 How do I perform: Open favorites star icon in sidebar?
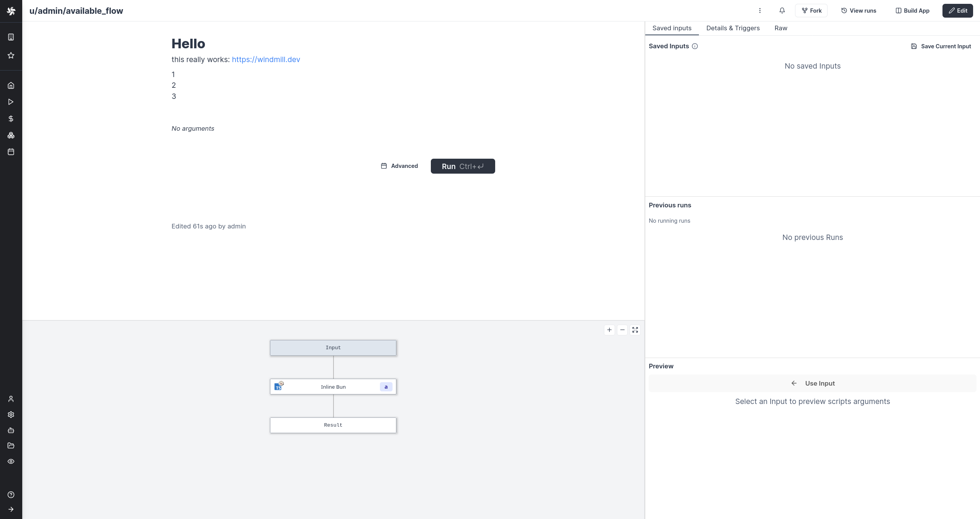(11, 56)
